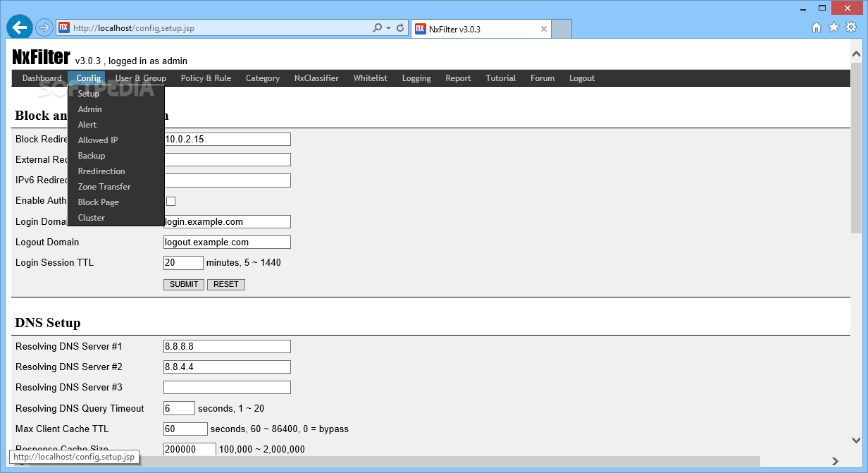
Task: Expand the address bar dropdown arrow
Action: [x=388, y=28]
